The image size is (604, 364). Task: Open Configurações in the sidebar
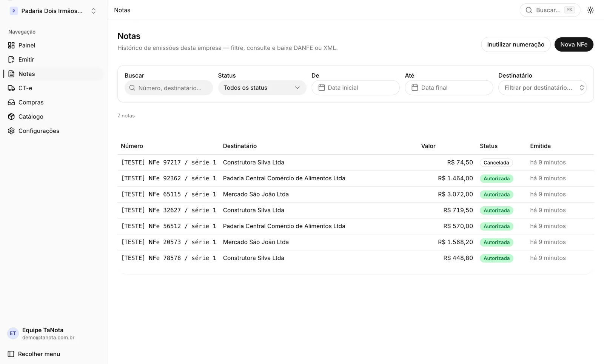53,131
